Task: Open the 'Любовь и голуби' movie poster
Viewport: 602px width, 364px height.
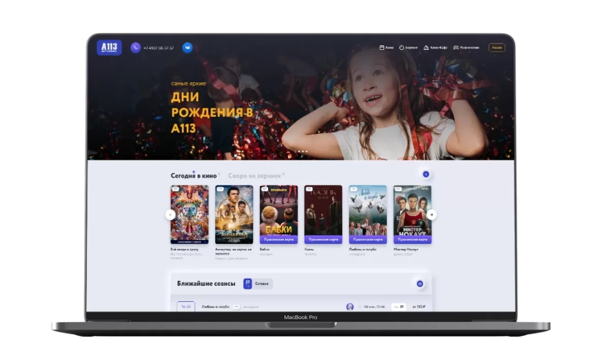Action: point(368,210)
